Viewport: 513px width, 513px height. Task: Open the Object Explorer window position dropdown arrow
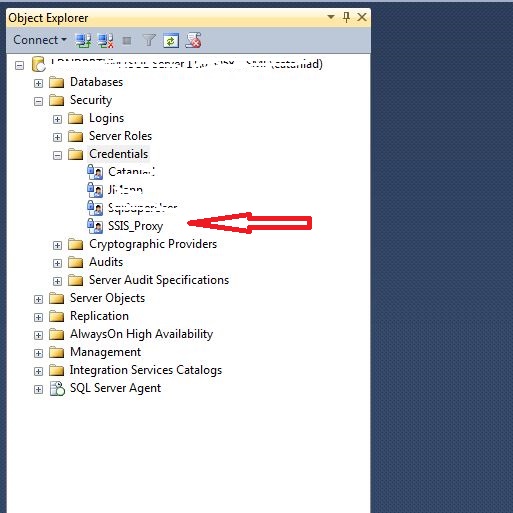click(x=331, y=17)
